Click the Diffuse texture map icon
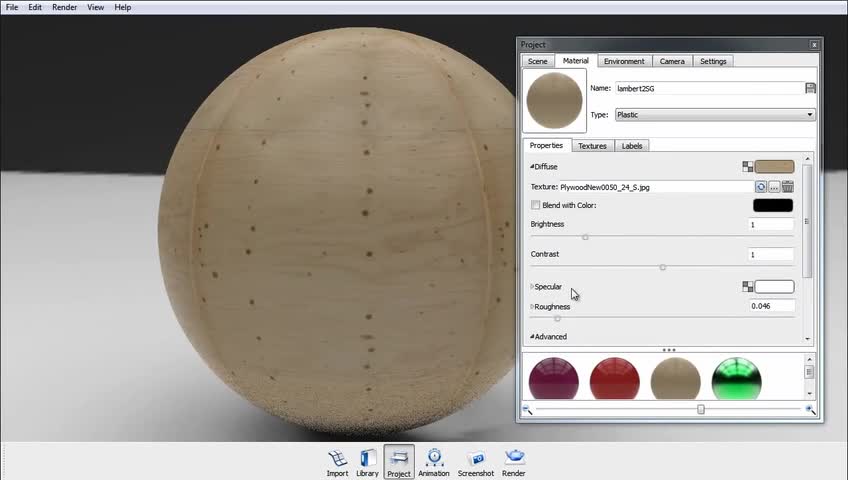This screenshot has height=480, width=848. pos(747,166)
